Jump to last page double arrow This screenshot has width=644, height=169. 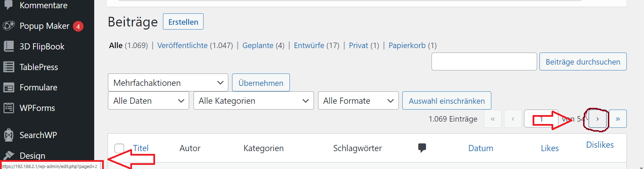pos(618,119)
